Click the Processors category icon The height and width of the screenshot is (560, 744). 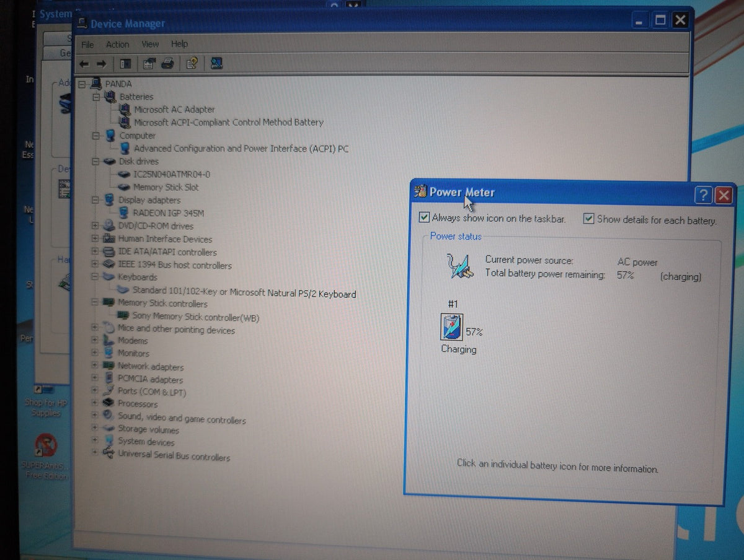[108, 403]
